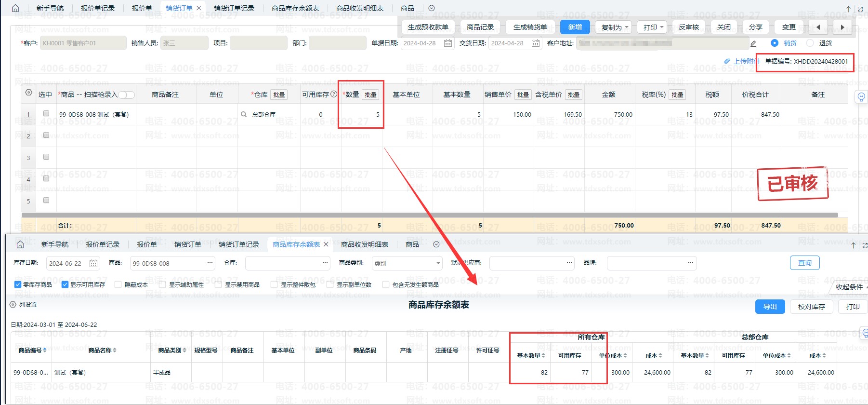The image size is (868, 405).
Task: Close the 商品库存余额表 tab
Action: click(x=326, y=244)
